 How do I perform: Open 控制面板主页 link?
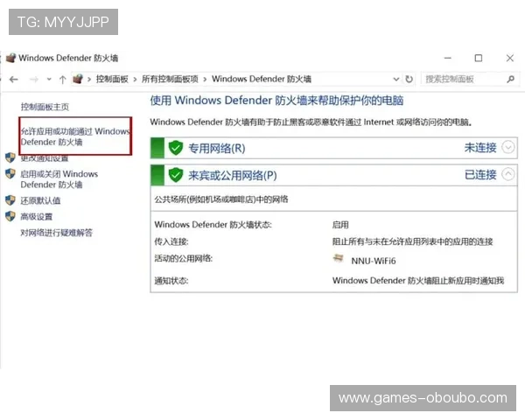[x=45, y=107]
